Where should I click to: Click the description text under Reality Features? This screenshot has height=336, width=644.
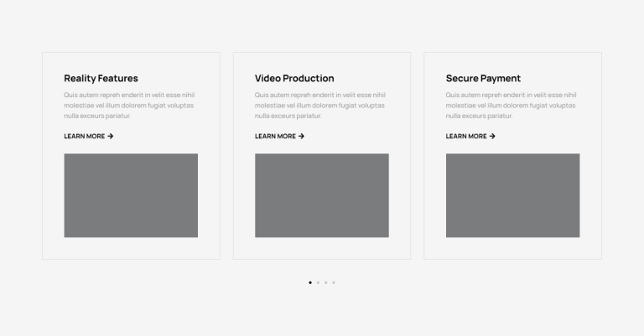[129, 106]
